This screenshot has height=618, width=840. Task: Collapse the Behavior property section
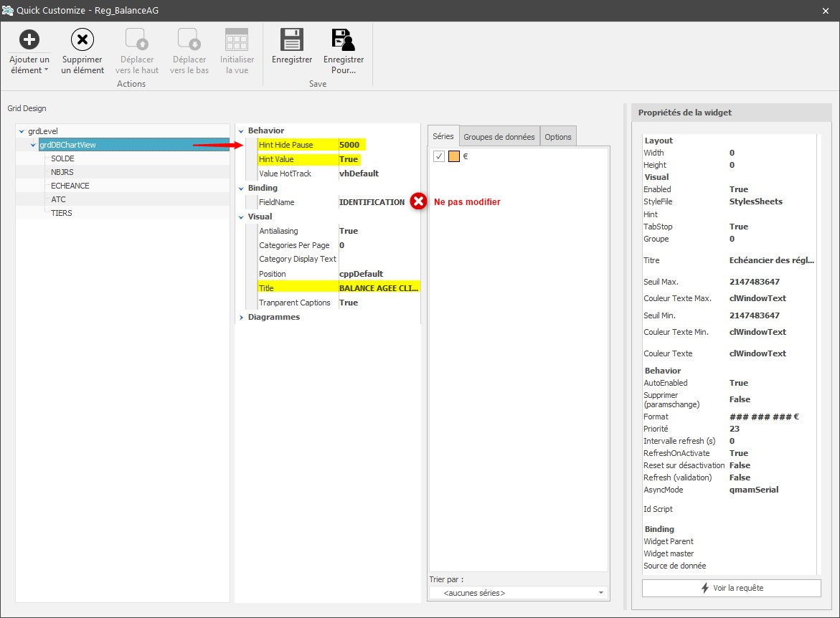click(x=241, y=130)
